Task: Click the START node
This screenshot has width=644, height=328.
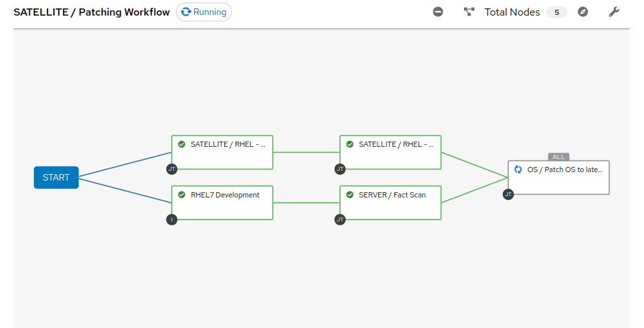Action: coord(57,177)
